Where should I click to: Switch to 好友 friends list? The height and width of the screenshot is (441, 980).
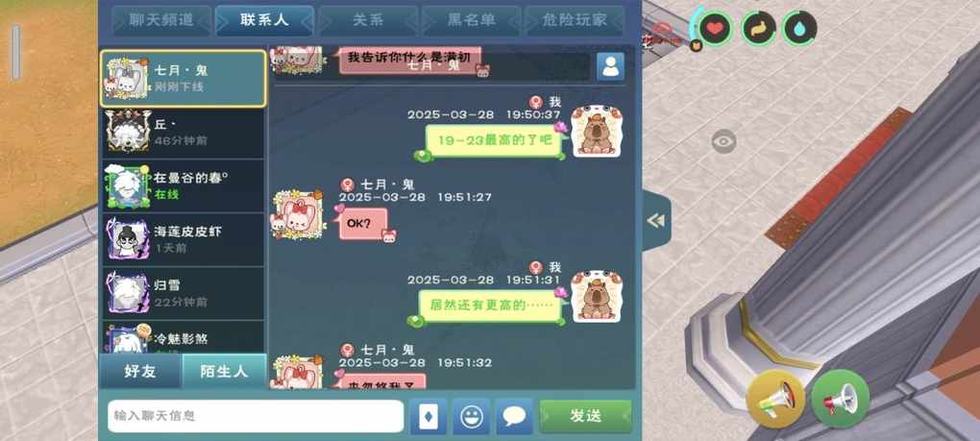click(x=140, y=372)
